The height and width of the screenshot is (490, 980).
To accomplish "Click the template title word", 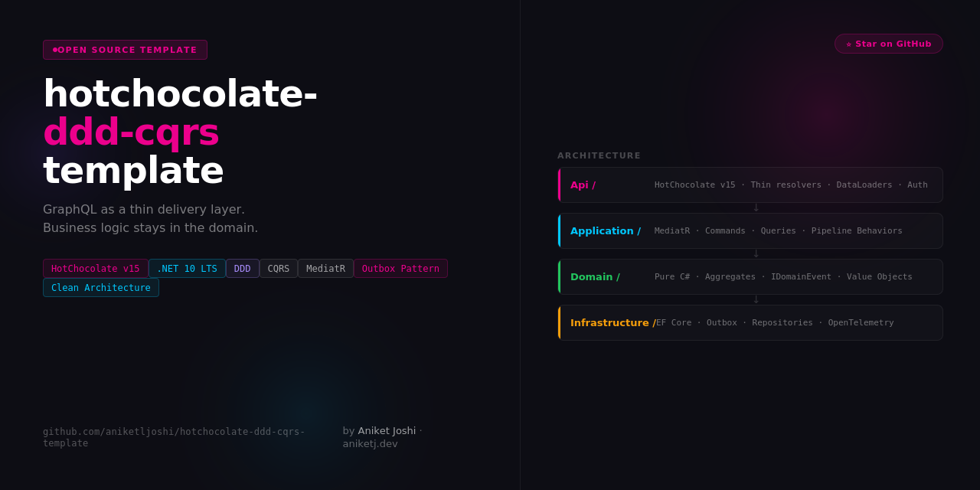I will coord(133,170).
